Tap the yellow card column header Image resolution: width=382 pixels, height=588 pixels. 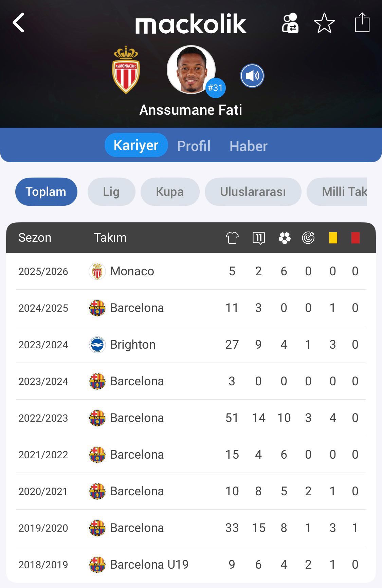point(333,238)
